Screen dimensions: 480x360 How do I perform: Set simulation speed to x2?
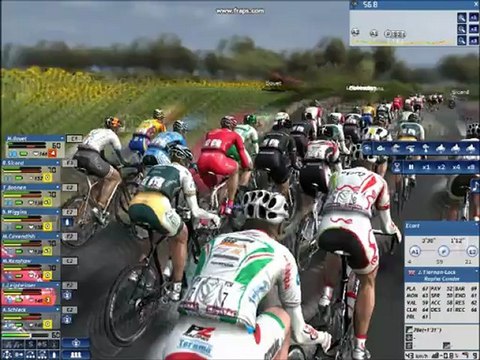coord(441,167)
